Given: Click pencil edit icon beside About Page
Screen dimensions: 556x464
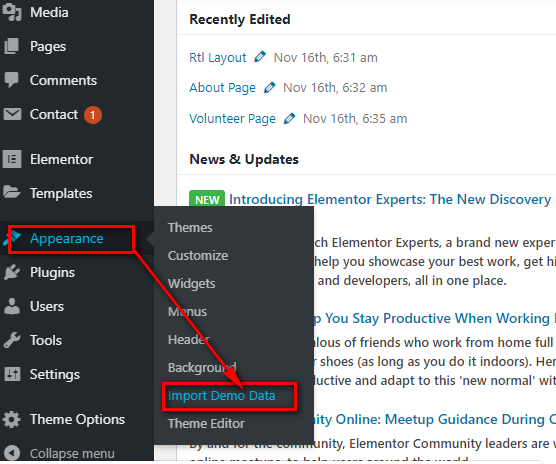Looking at the screenshot, I should click(x=269, y=87).
